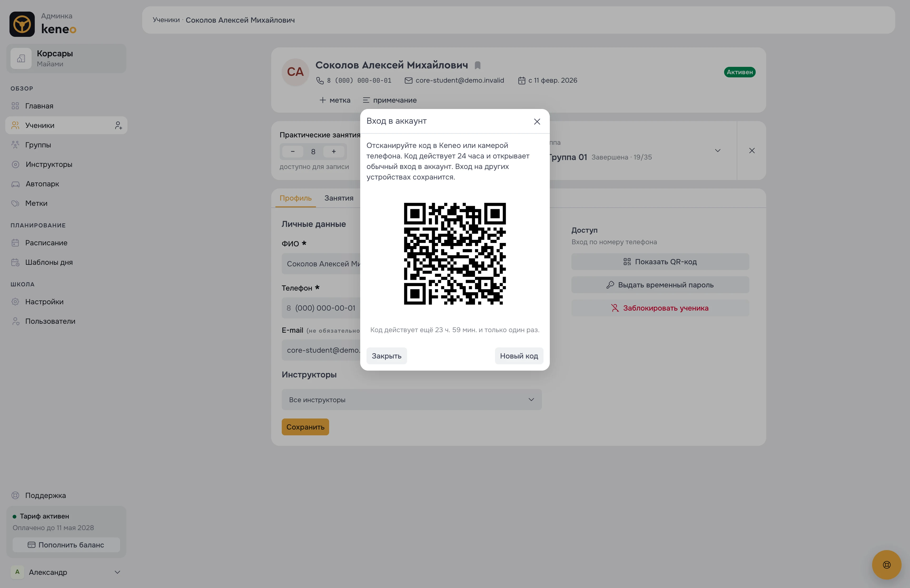Switch to the Занятия tab
Image resolution: width=910 pixels, height=588 pixels.
point(339,198)
